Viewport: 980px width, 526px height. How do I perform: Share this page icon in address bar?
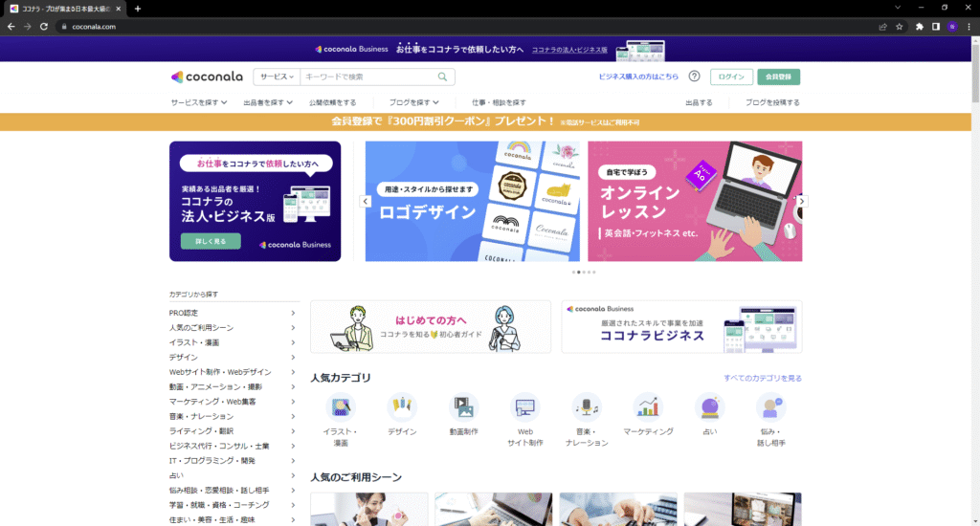(x=882, y=27)
